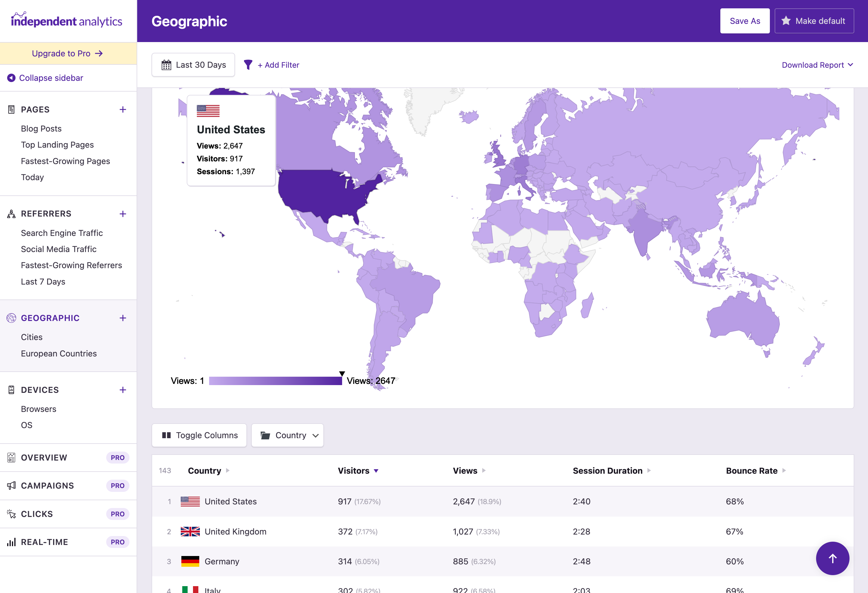Click the Devices section icon
Screen dimensions: 868x593
(11, 390)
